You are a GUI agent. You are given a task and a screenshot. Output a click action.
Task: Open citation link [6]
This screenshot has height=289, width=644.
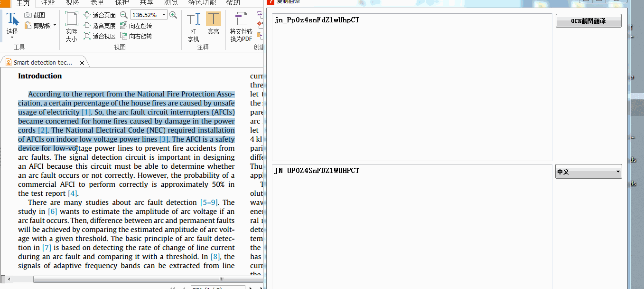coord(52,212)
